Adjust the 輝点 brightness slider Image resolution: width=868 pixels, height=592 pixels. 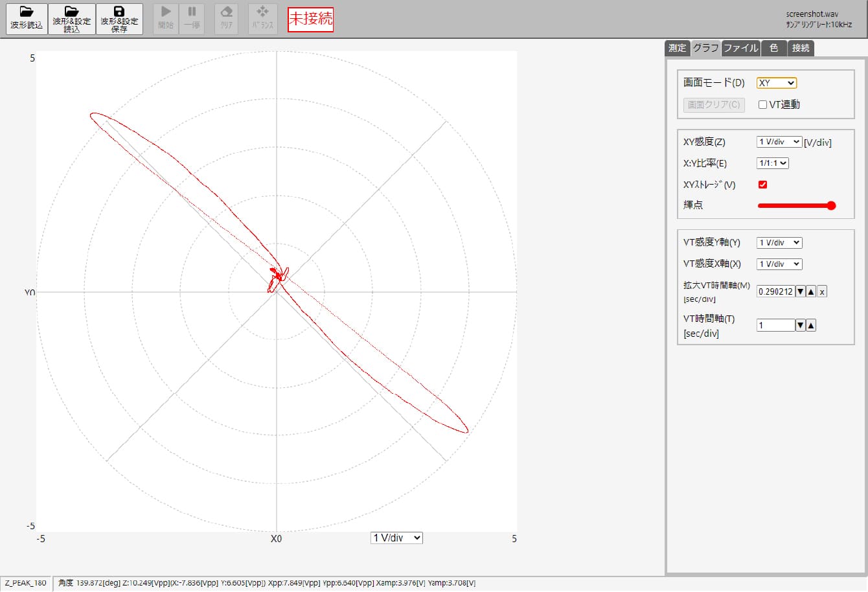(x=797, y=205)
